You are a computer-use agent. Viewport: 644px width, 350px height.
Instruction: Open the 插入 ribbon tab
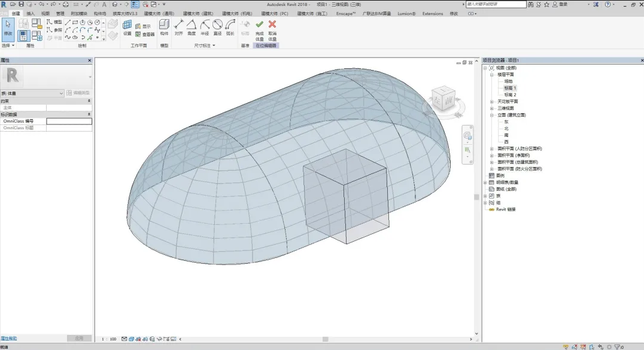click(x=31, y=13)
